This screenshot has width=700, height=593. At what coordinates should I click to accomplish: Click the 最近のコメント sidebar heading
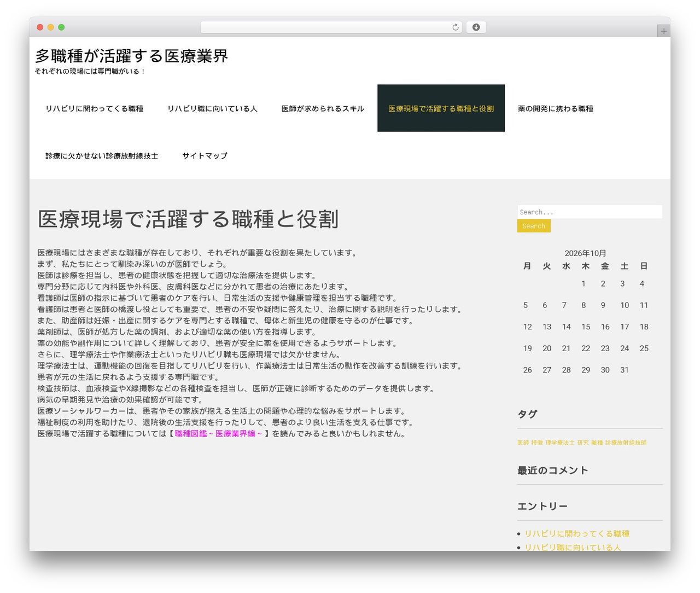(553, 470)
